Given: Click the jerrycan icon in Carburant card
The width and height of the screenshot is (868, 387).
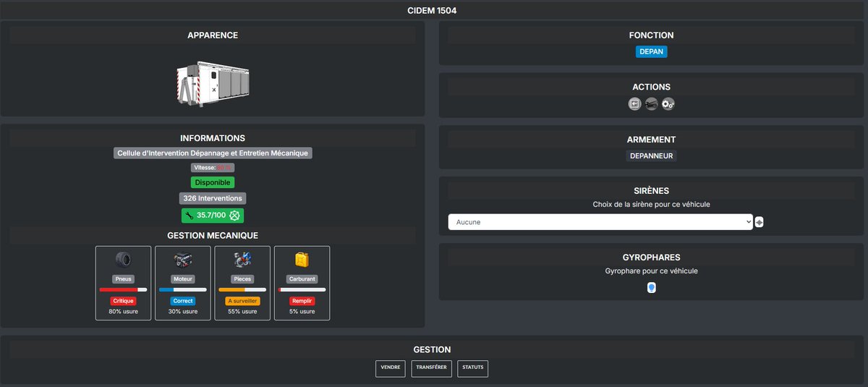Looking at the screenshot, I should (x=302, y=260).
